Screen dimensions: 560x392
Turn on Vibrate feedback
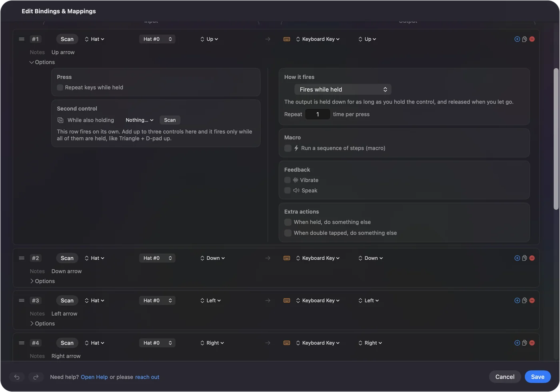click(x=288, y=180)
